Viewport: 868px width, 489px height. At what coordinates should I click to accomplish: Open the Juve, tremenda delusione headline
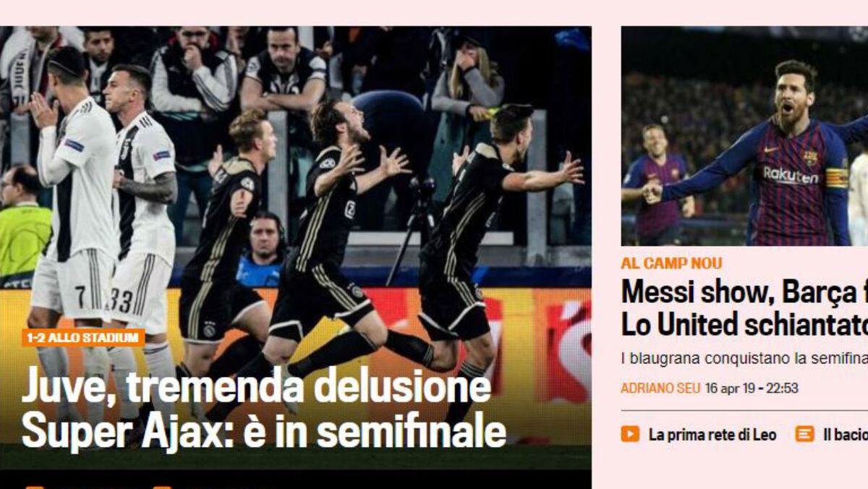coord(256,386)
